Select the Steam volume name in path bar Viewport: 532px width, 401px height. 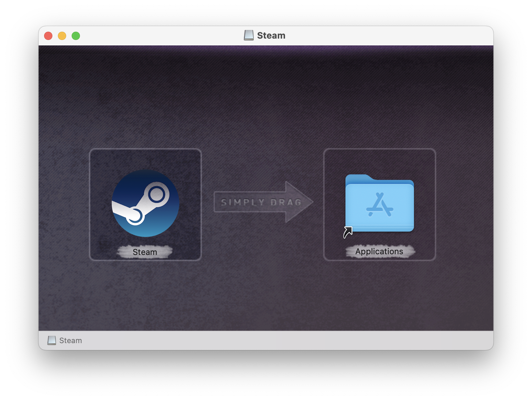[x=71, y=340]
